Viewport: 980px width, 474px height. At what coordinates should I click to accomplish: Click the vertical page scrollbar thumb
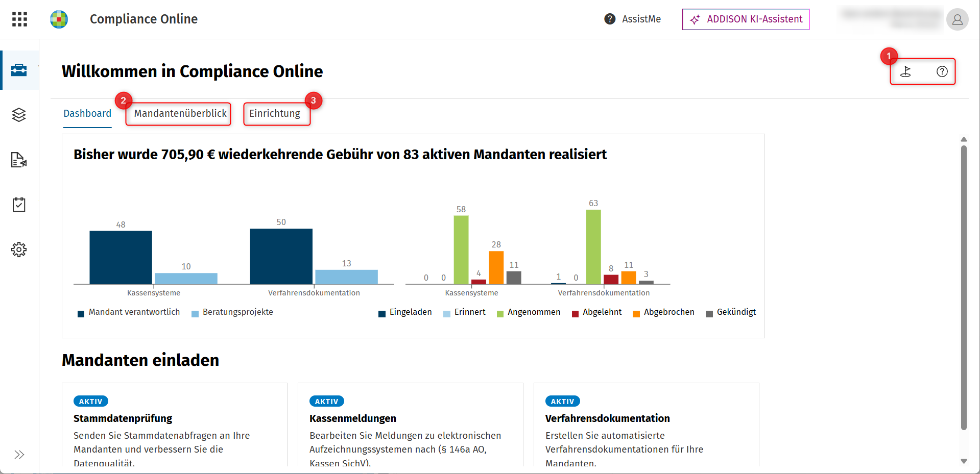point(964,288)
